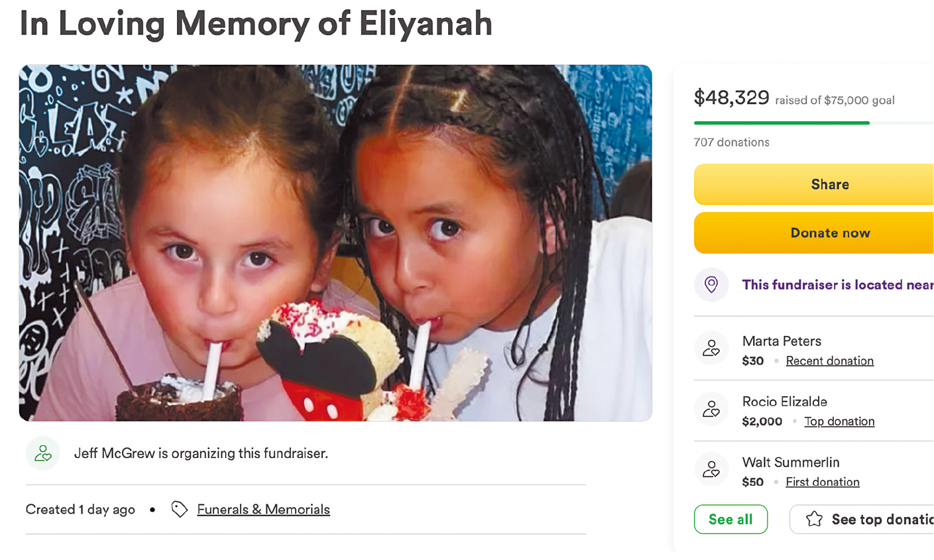This screenshot has width=934, height=560.
Task: Follow the First donation link
Action: tap(823, 482)
